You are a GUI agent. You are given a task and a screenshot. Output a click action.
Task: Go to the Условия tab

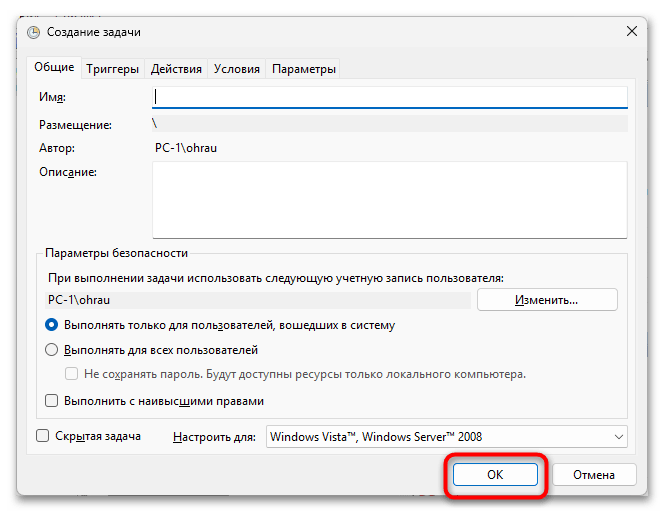point(236,69)
